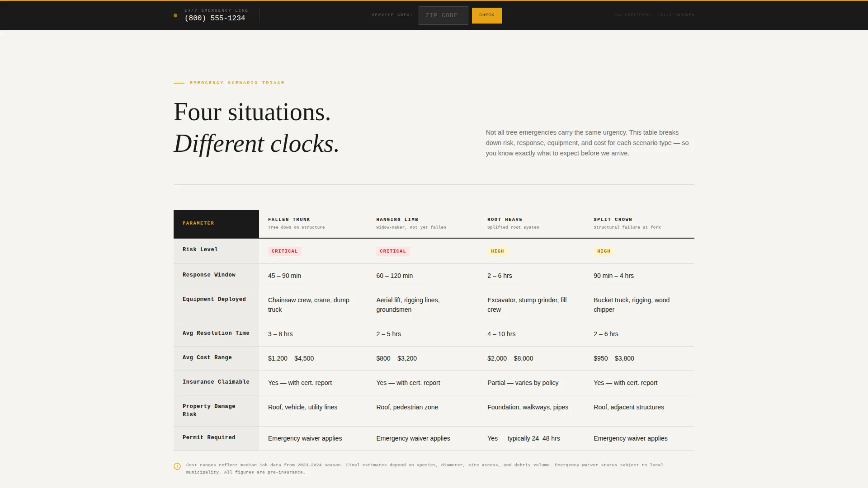
Task: Click the ZIP CODE input field
Action: pos(443,15)
